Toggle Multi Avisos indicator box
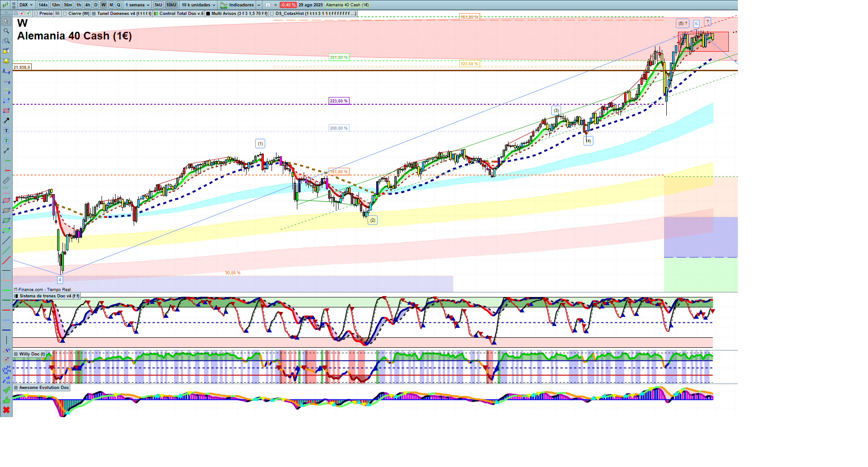 coord(208,14)
